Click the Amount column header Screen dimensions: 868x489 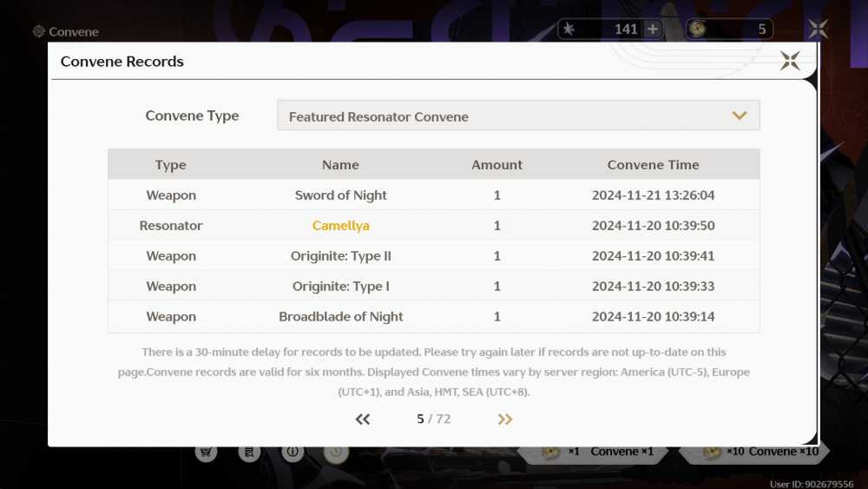(x=496, y=164)
